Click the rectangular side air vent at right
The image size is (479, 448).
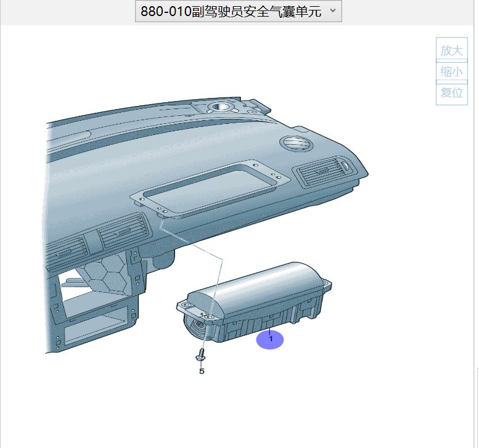click(x=325, y=173)
